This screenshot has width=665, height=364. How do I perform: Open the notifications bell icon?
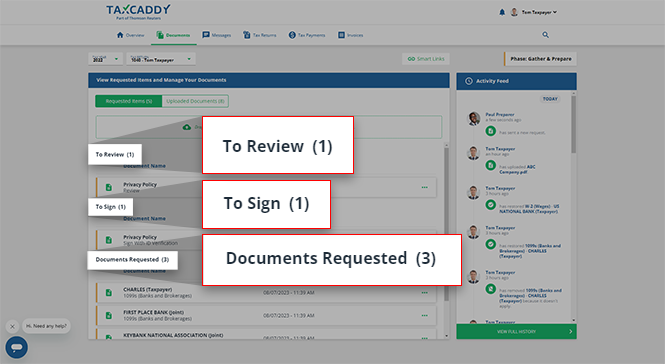tap(502, 12)
